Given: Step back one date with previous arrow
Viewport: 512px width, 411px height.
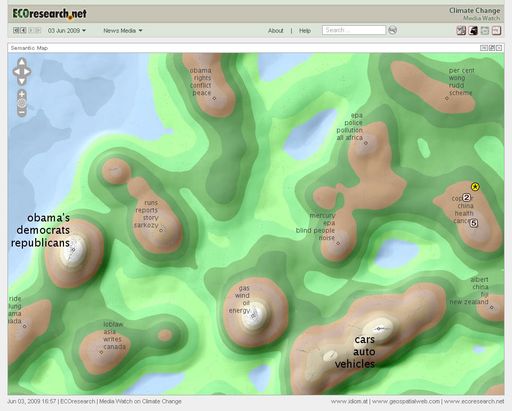Looking at the screenshot, I should [x=23, y=30].
